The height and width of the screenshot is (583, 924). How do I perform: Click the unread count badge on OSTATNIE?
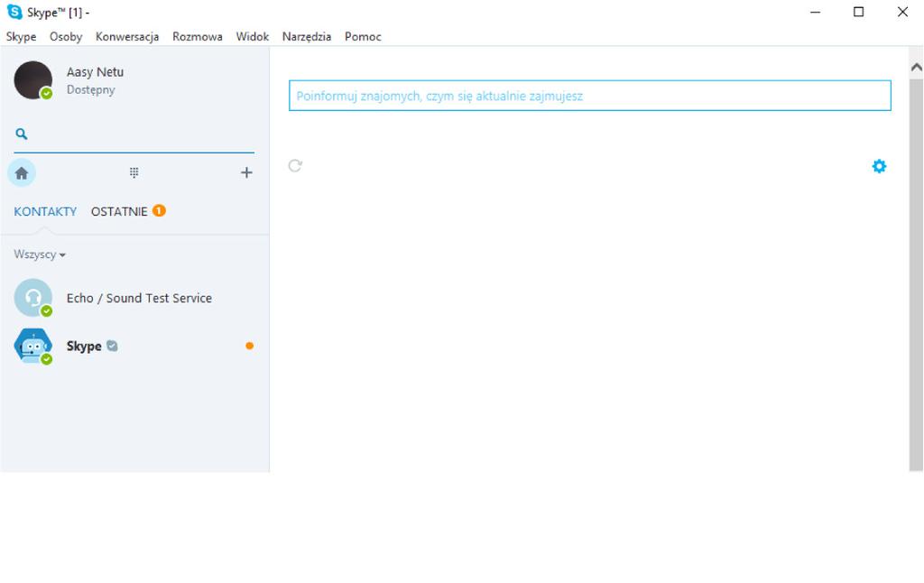(x=159, y=210)
